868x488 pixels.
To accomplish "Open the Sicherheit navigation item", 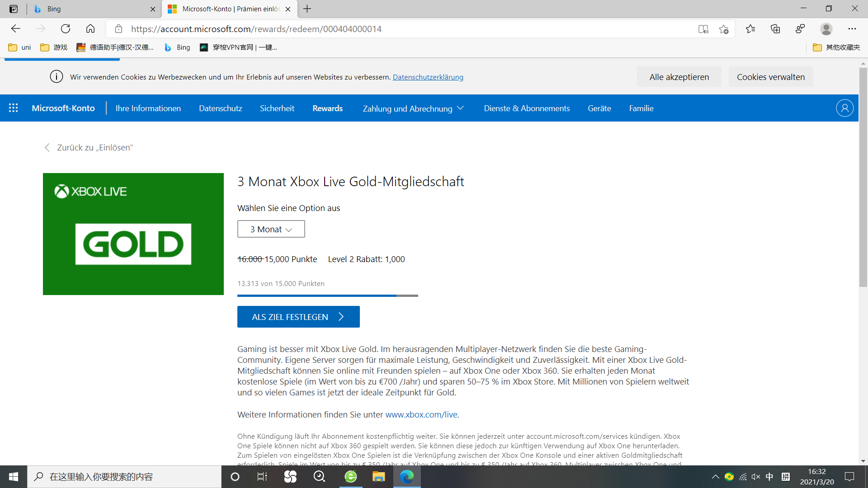I will 277,108.
